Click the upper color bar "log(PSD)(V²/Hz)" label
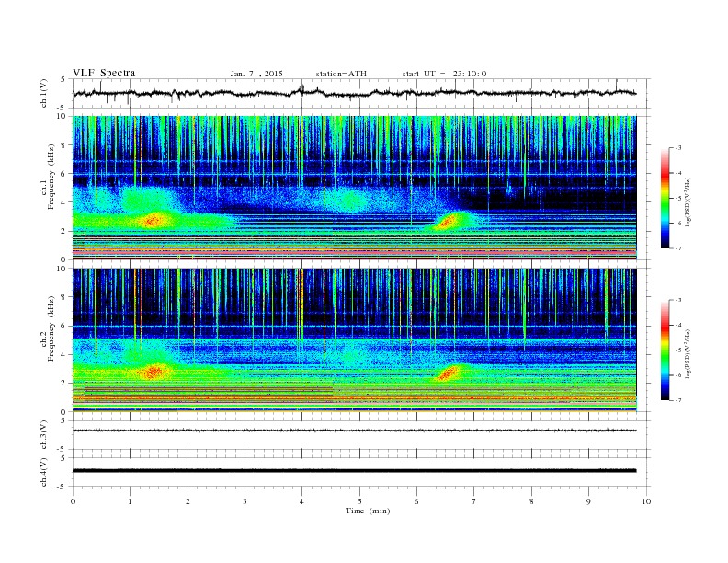The width and height of the screenshot is (728, 563). 688,201
